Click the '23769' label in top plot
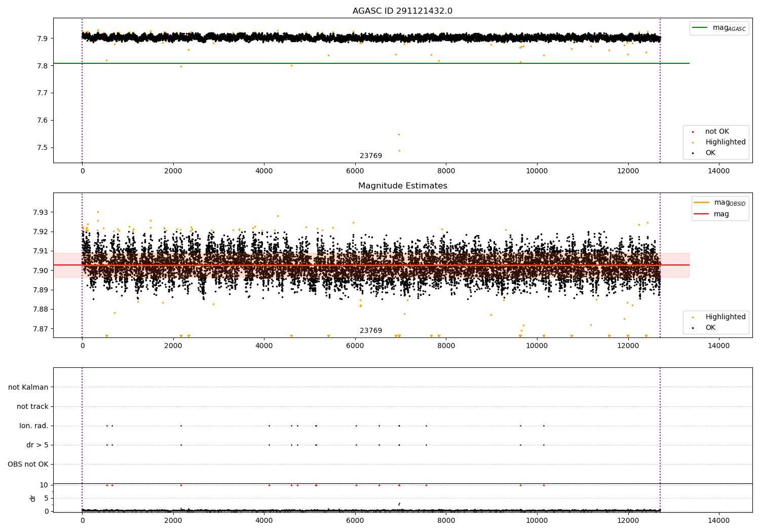The width and height of the screenshot is (760, 532). [371, 156]
